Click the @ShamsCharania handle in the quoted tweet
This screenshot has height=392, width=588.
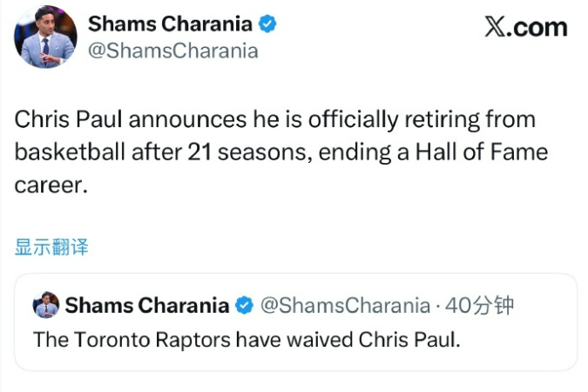click(x=346, y=306)
